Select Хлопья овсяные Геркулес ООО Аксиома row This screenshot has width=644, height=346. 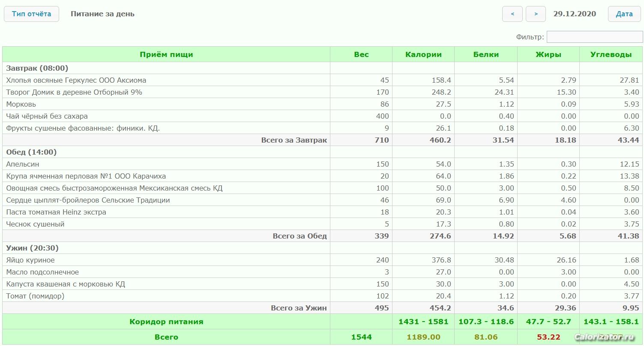322,80
